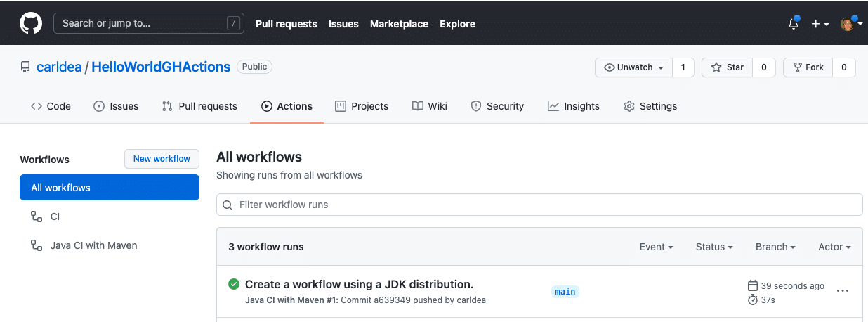The width and height of the screenshot is (868, 322).
Task: Click the search magnifier in filter box
Action: click(x=228, y=205)
